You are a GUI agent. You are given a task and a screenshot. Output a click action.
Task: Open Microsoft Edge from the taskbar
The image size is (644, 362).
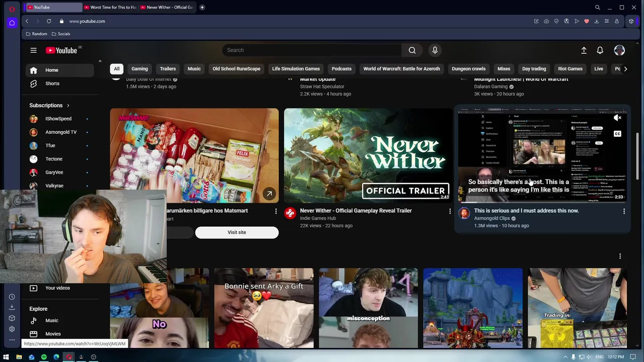point(56,357)
